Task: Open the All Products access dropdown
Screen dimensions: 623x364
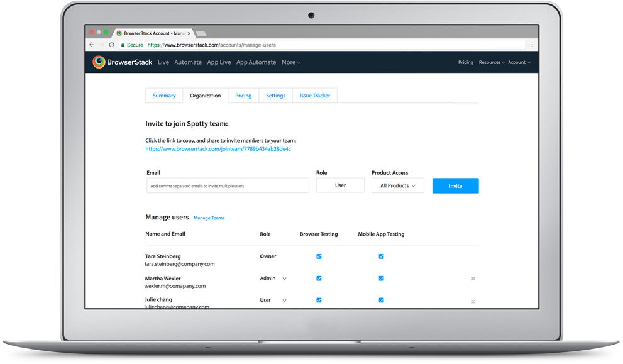Action: [x=397, y=185]
